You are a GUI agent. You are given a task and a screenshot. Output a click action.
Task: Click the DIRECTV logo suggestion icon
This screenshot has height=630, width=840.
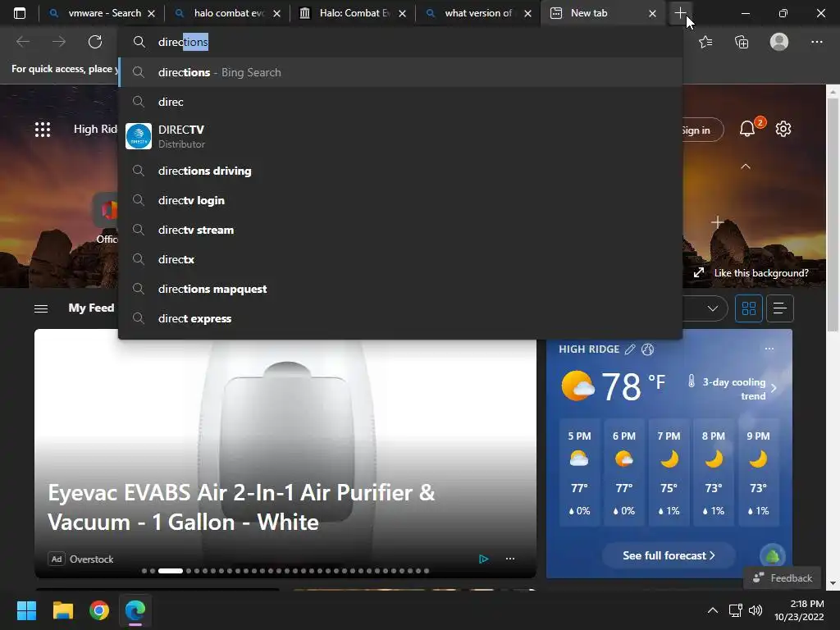click(139, 136)
